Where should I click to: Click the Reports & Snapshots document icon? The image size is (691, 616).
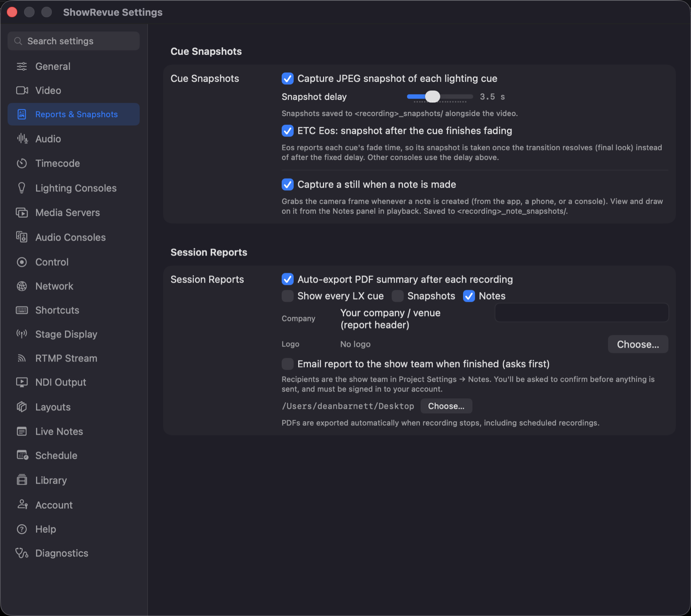pyautogui.click(x=22, y=114)
